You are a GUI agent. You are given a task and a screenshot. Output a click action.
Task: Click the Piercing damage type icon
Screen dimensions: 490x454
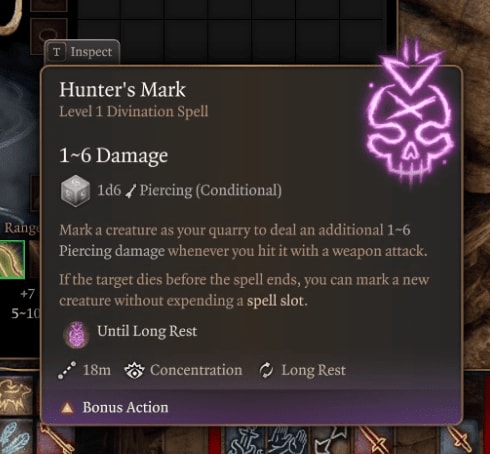pos(131,191)
